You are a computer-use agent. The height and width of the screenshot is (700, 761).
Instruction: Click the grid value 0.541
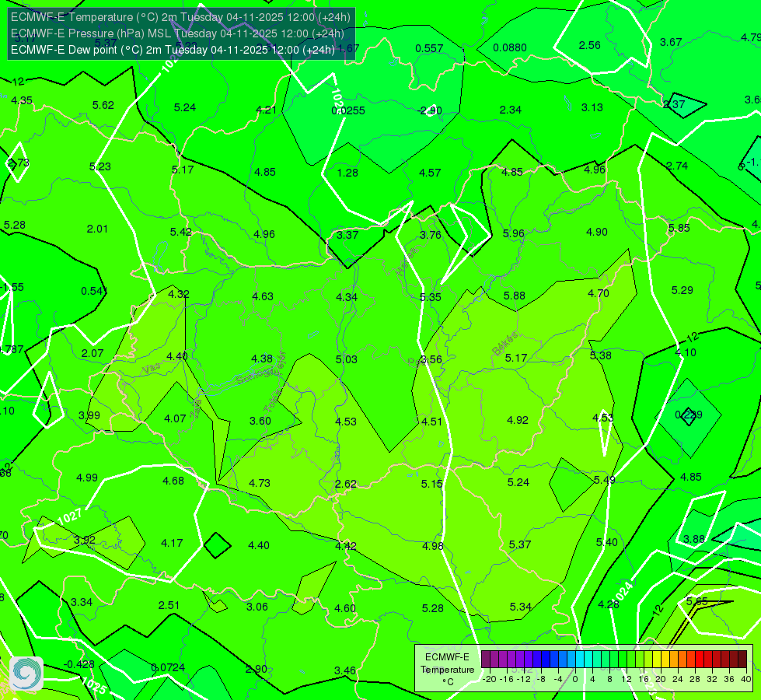(x=94, y=291)
